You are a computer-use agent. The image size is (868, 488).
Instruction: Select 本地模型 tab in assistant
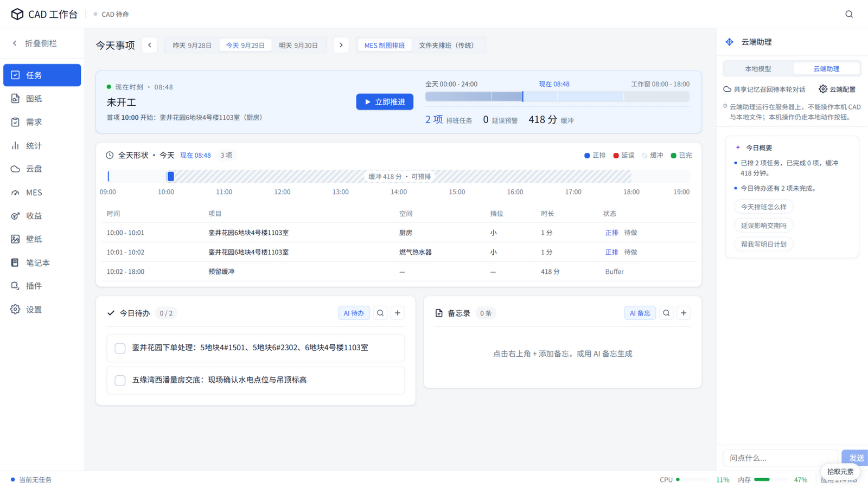tap(758, 69)
